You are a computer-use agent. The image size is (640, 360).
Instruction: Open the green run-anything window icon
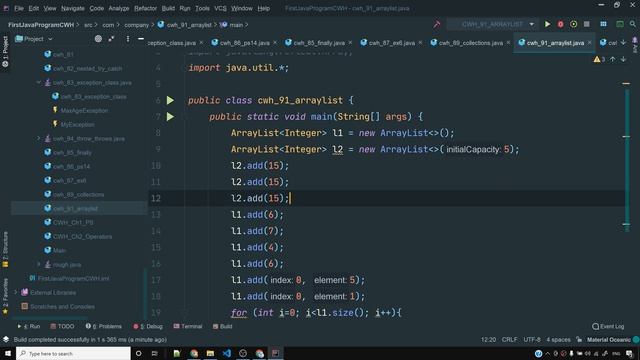click(x=620, y=24)
